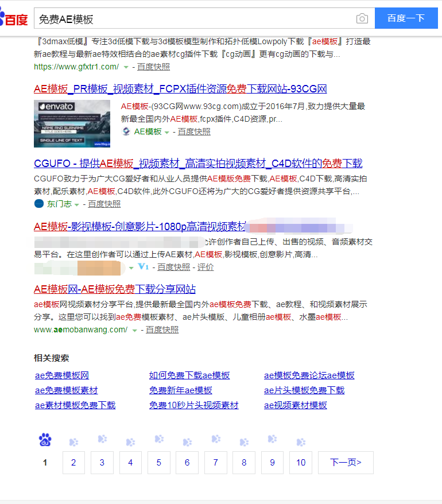The image size is (442, 504).
Task: Open 百度快照 next to the V1 badge
Action: click(173, 267)
